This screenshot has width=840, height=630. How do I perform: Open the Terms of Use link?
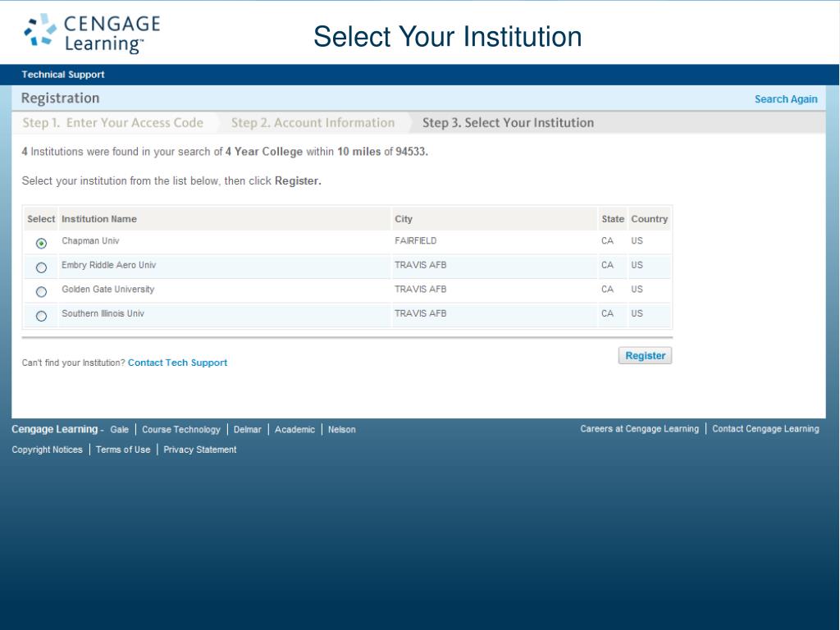pos(123,450)
